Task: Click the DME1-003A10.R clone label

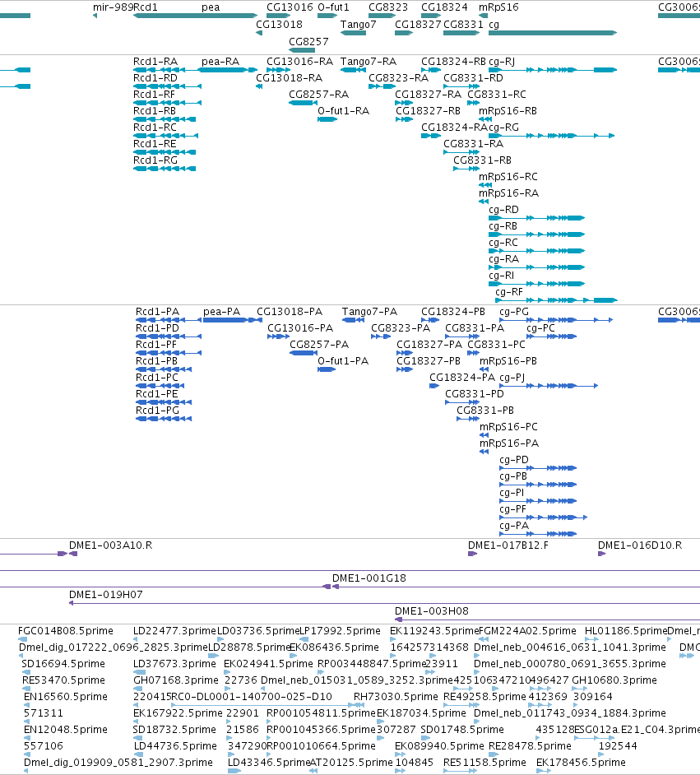Action: (111, 545)
